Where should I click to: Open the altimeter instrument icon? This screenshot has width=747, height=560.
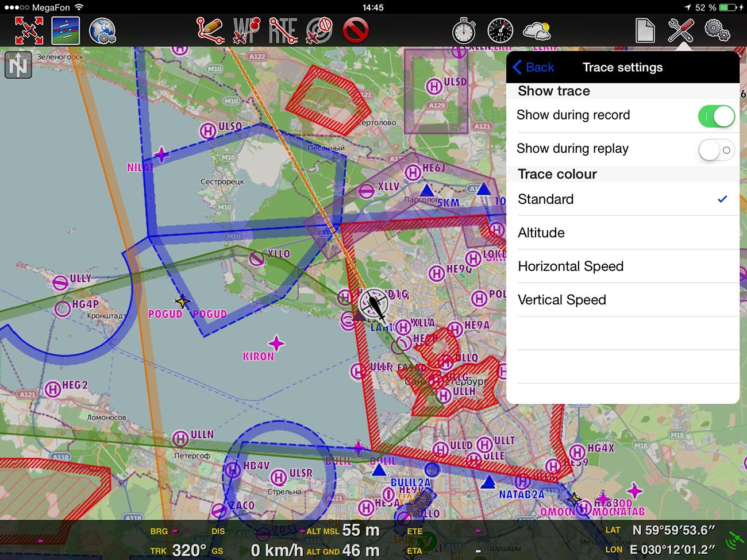tap(500, 30)
